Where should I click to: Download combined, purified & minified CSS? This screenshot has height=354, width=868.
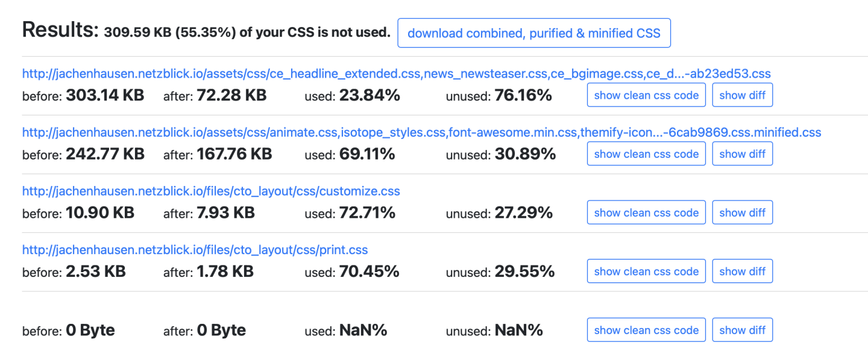[x=533, y=33]
